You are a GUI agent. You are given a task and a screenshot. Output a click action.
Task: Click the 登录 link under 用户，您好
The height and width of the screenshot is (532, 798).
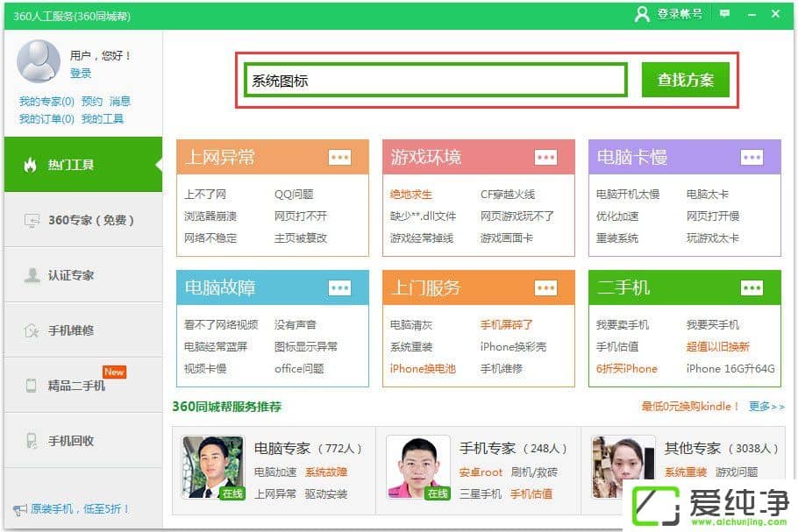79,74
